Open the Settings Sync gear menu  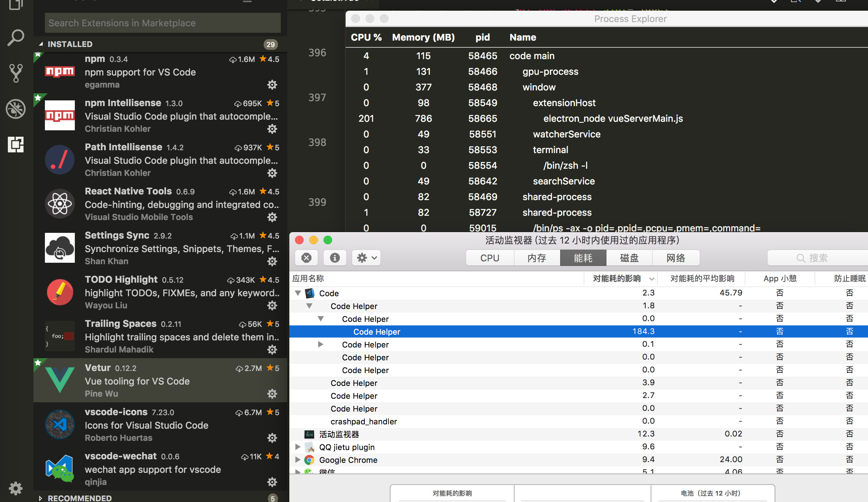(x=272, y=261)
